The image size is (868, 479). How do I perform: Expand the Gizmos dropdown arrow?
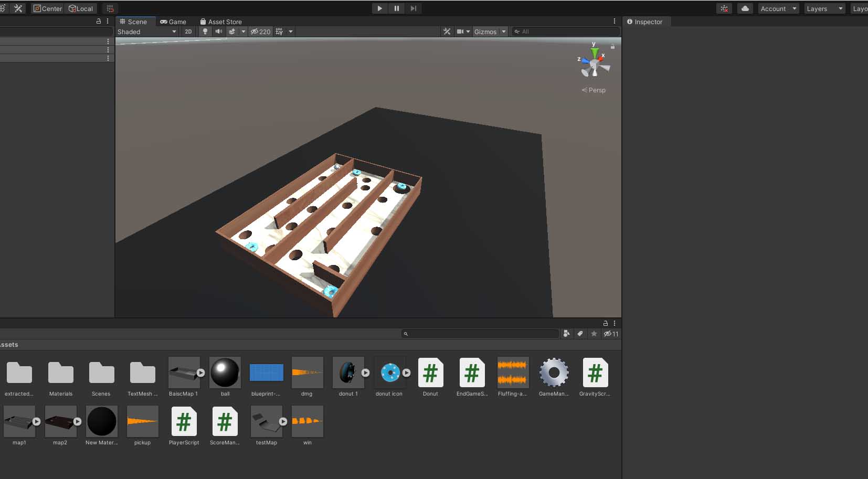504,31
